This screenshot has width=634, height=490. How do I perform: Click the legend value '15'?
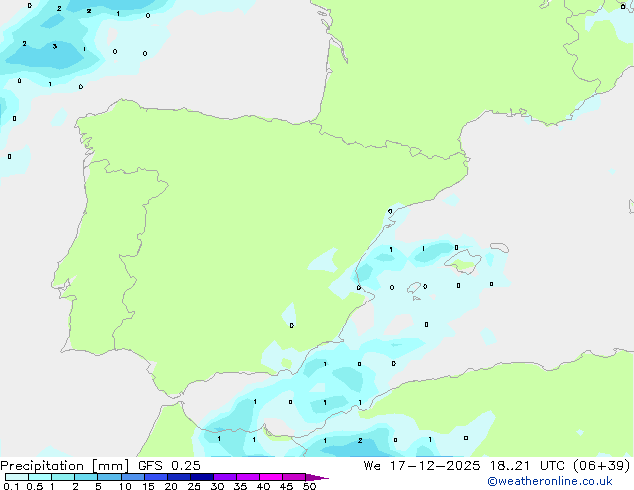pos(148,486)
